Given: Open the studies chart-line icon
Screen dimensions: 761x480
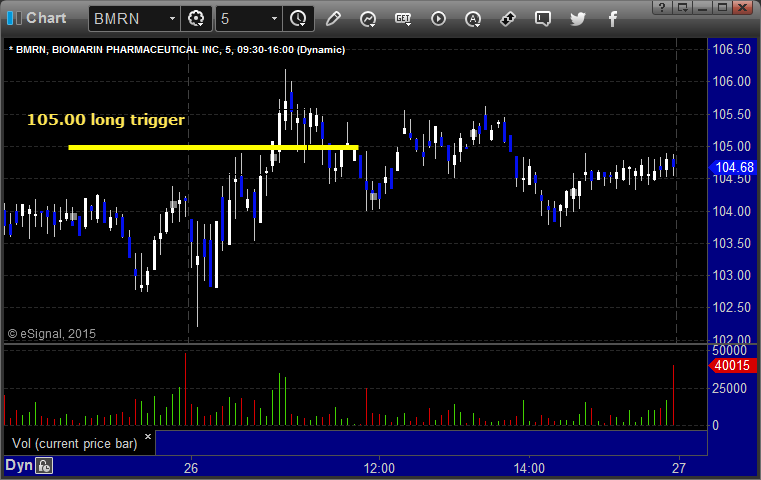Looking at the screenshot, I should point(368,19).
